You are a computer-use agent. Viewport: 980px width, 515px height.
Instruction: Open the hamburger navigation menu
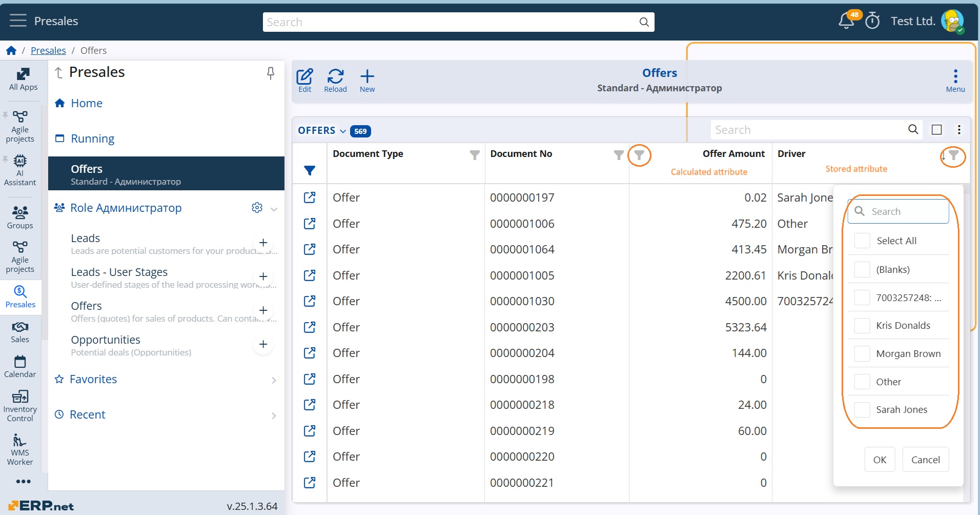(x=18, y=21)
